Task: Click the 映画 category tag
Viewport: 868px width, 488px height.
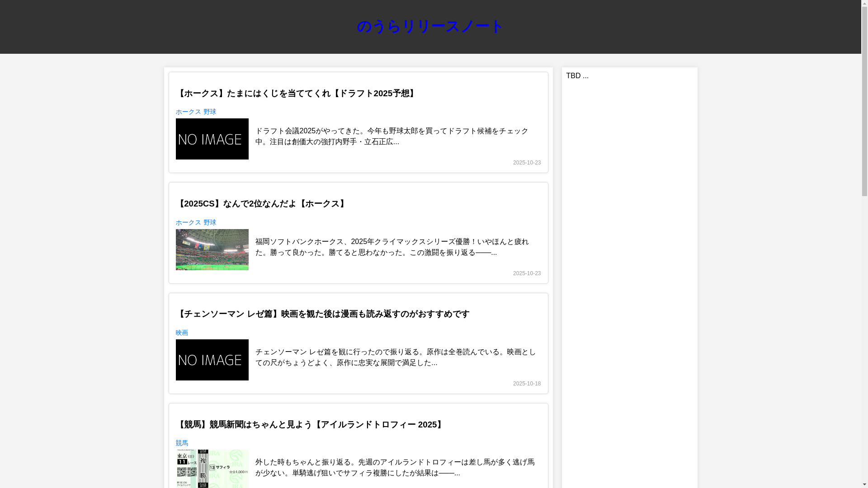Action: [x=182, y=333]
